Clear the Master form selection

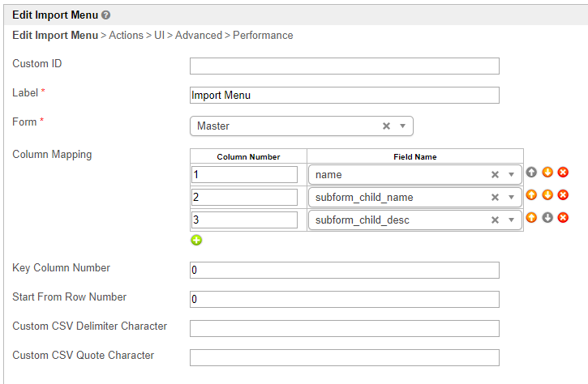coord(387,126)
